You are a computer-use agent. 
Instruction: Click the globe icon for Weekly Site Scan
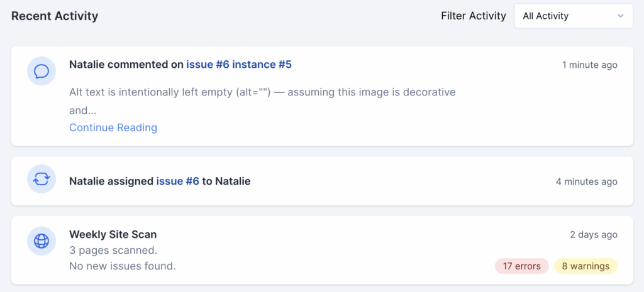(x=42, y=241)
